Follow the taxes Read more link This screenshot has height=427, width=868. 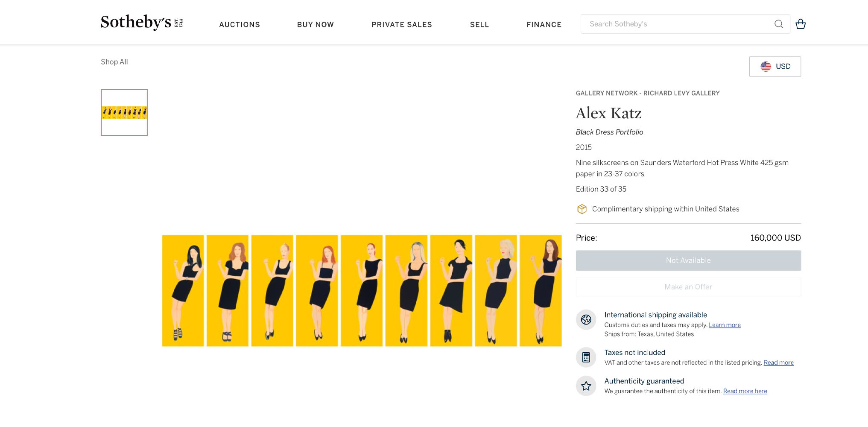point(778,363)
